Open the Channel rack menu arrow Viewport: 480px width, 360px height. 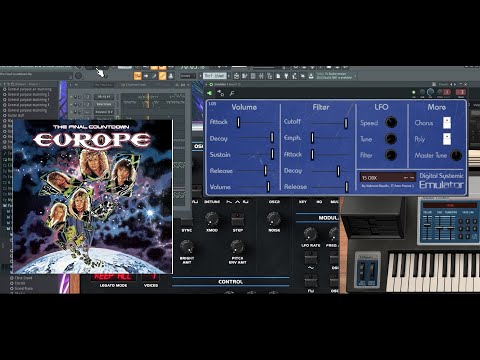[x=70, y=85]
